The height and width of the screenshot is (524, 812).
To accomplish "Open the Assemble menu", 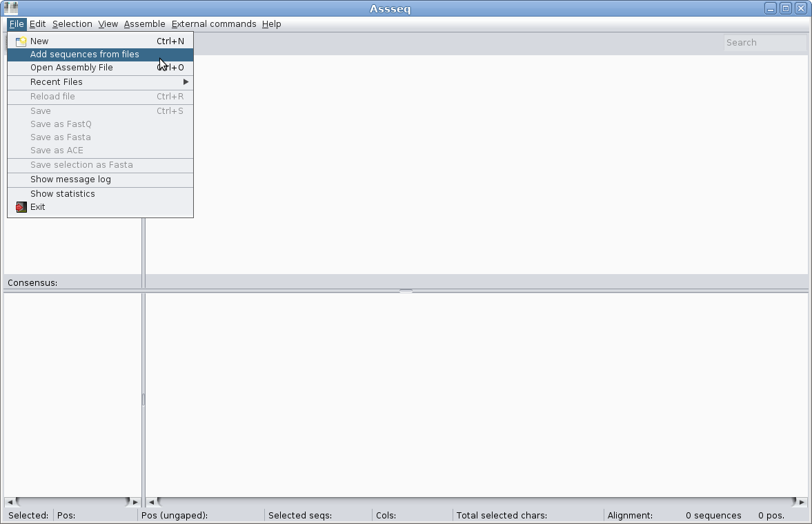I will click(144, 24).
